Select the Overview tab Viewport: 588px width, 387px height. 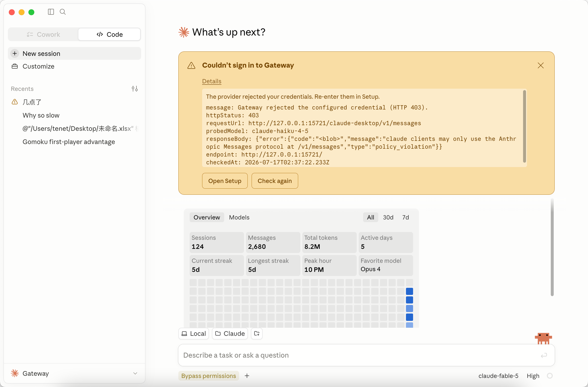(x=207, y=217)
